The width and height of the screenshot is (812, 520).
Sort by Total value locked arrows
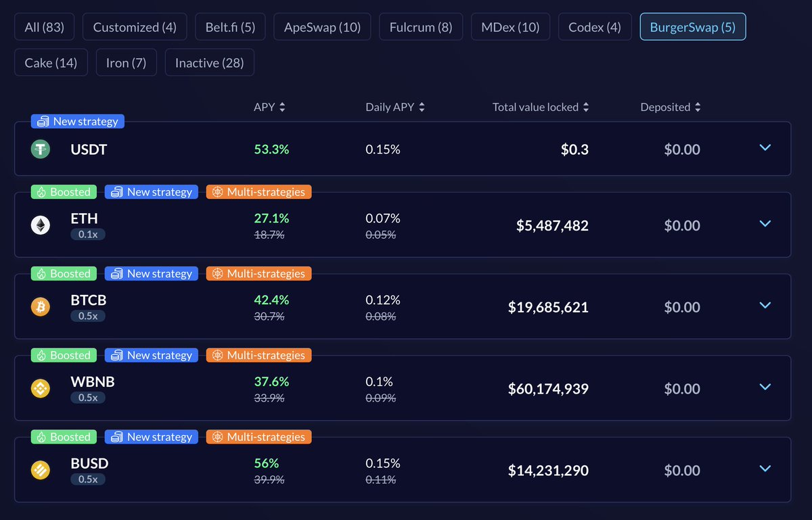(x=586, y=107)
